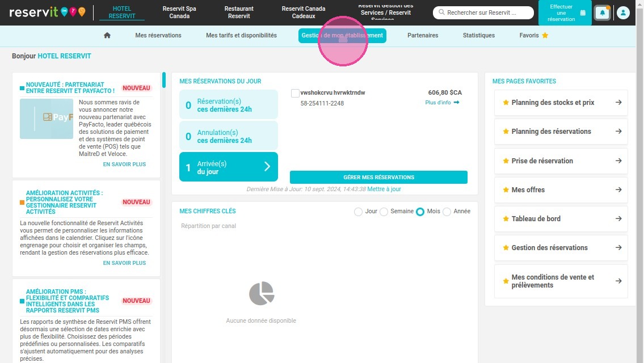Select the Mois radio button
This screenshot has height=363, width=644.
point(420,212)
